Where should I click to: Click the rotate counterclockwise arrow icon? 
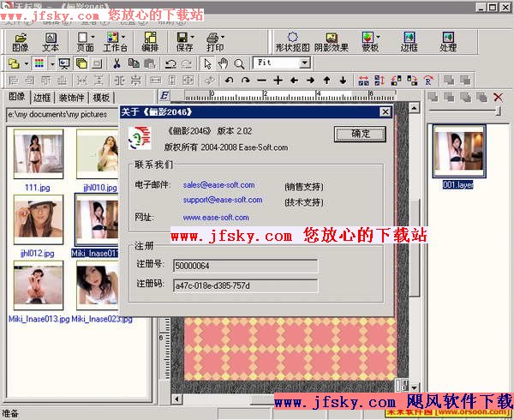tap(229, 80)
